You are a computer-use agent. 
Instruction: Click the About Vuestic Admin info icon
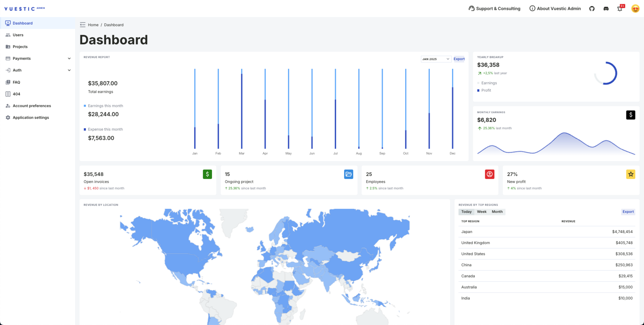(x=532, y=8)
